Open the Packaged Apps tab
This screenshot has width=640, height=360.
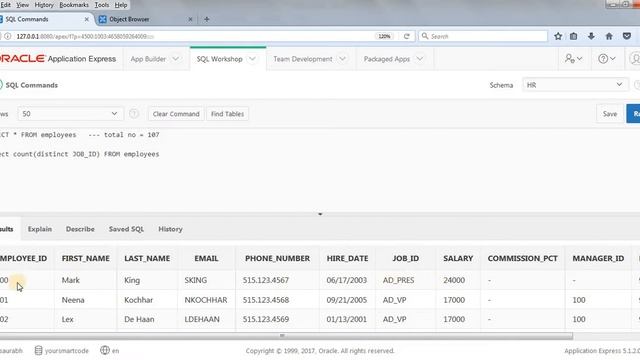[x=387, y=59]
